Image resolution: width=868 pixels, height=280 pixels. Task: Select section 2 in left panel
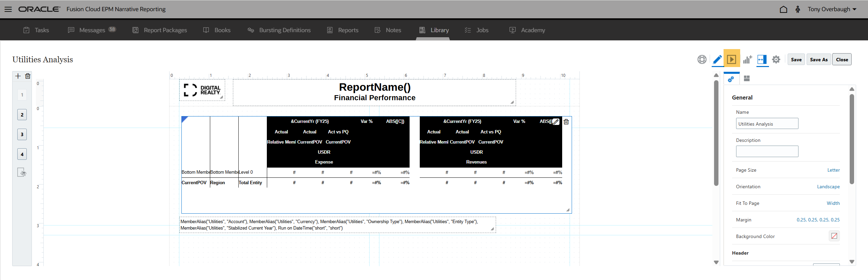[x=22, y=115]
